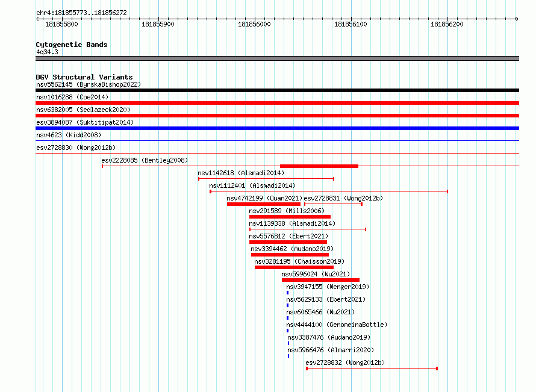Image resolution: width=536 pixels, height=392 pixels.
Task: Open nsv6065466 (Wu2021) label
Action: pyautogui.click(x=320, y=312)
